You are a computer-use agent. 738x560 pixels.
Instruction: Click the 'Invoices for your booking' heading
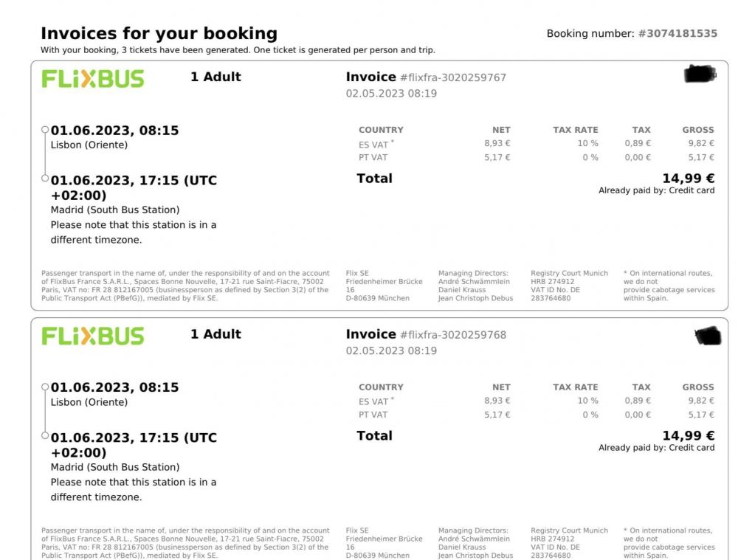point(159,34)
